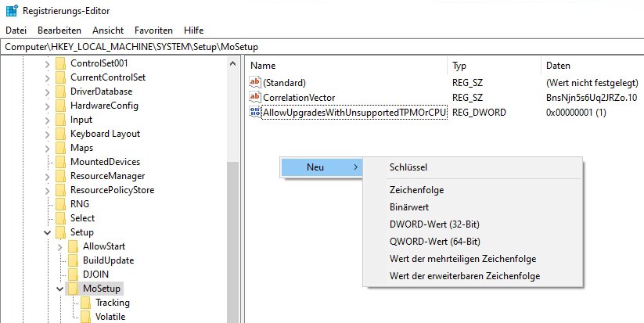This screenshot has height=323, width=644.
Task: Click the tree pane vertical scrollbar
Action: pos(232,235)
